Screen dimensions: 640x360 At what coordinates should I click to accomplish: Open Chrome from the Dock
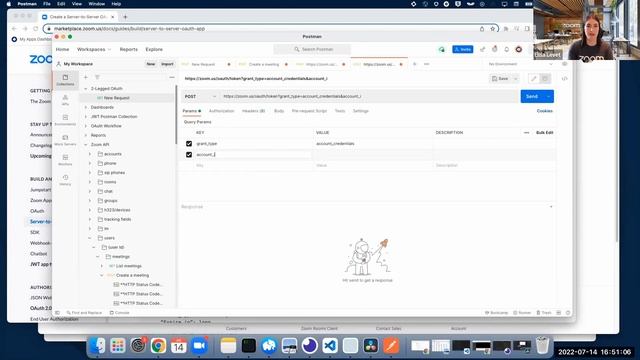pyautogui.click(x=158, y=346)
